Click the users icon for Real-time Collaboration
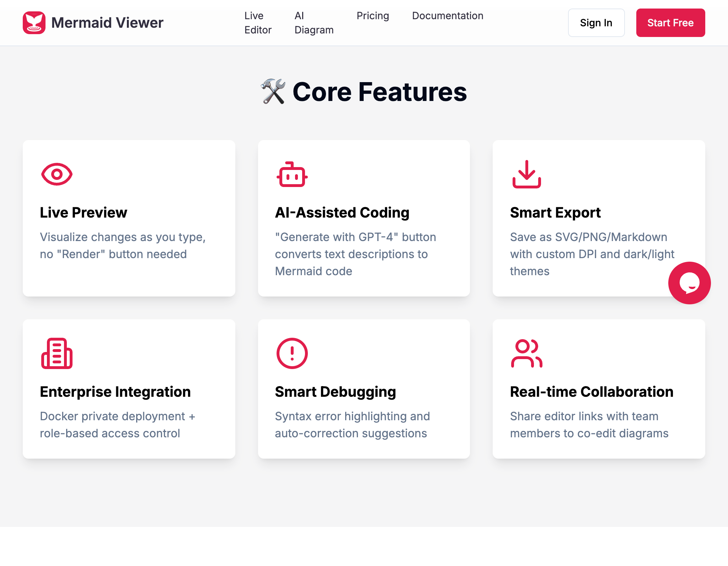Screen dimensions: 728x566 [x=526, y=353]
